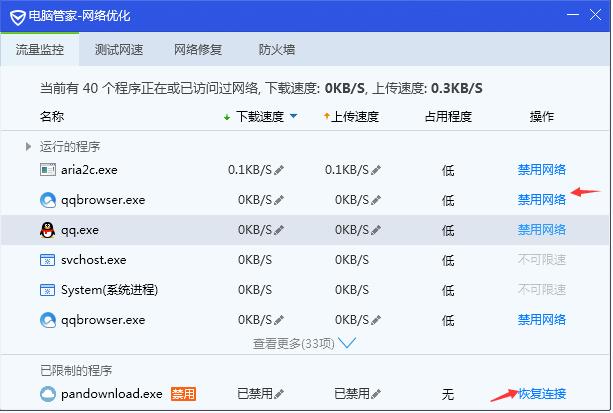Click 禁用网络 for qq.exe

pos(542,230)
